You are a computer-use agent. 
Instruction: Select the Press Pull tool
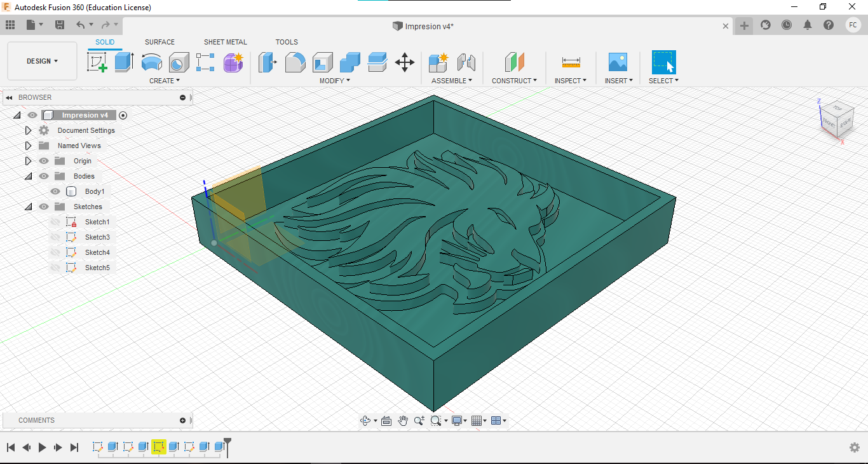(x=268, y=62)
